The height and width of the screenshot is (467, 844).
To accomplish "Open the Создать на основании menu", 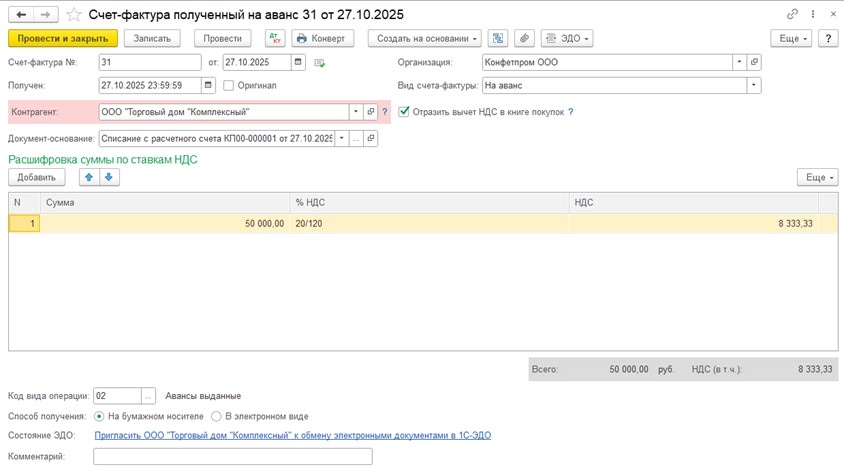I will pyautogui.click(x=424, y=38).
